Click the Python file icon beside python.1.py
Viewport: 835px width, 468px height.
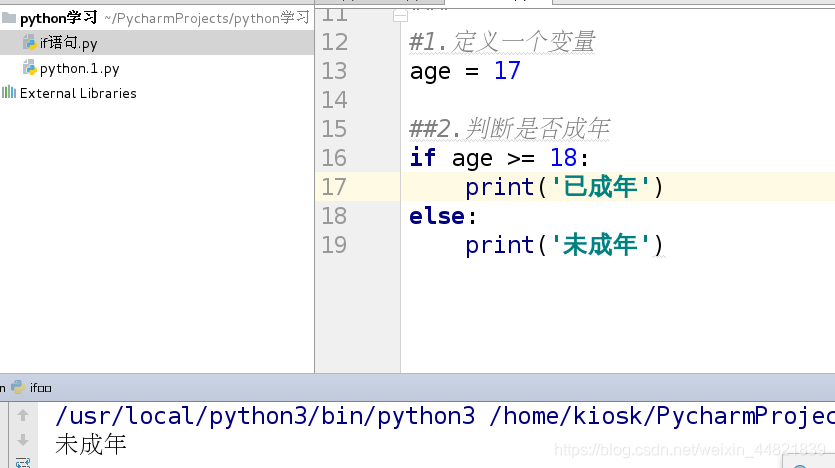point(30,68)
